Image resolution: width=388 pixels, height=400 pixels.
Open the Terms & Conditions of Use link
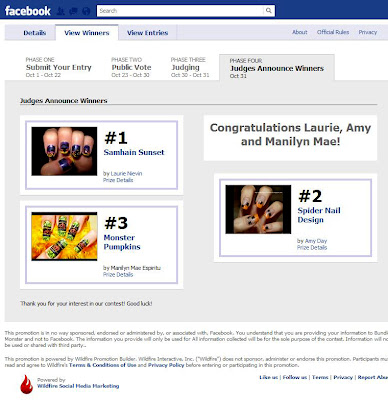tap(103, 365)
